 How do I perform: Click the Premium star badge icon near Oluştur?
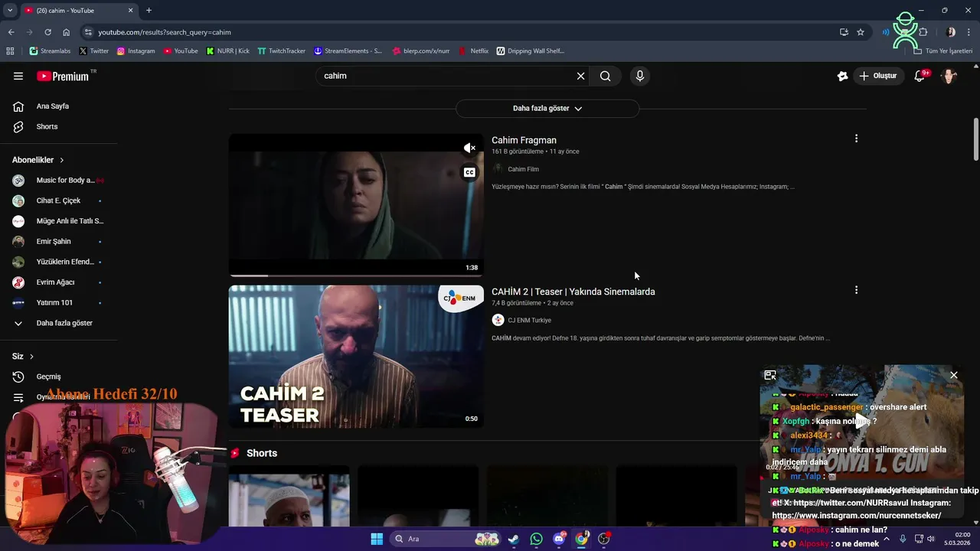coord(842,76)
